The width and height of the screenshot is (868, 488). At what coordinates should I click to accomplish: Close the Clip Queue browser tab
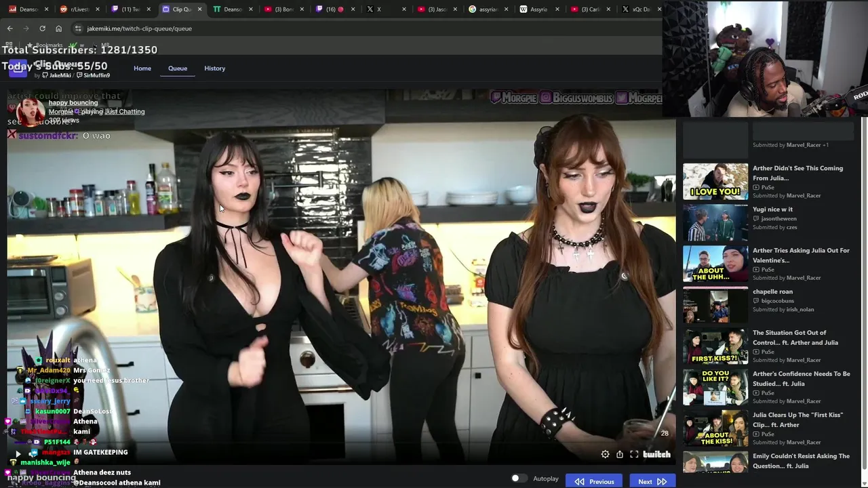199,9
